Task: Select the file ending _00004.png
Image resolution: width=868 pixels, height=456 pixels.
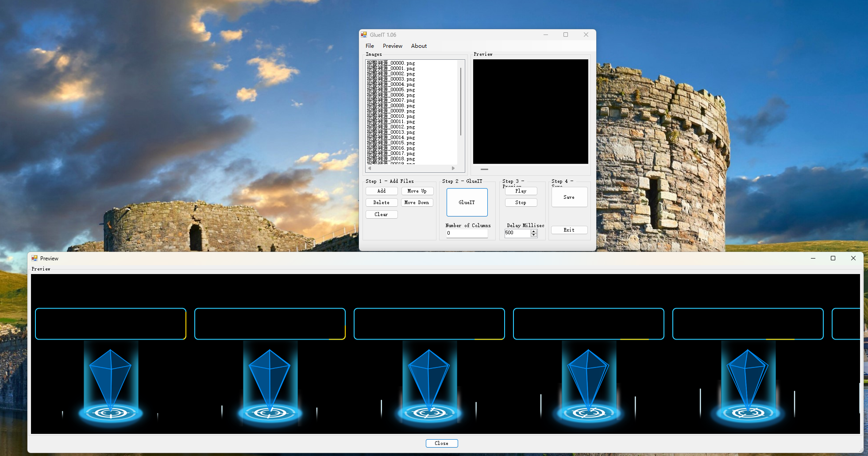Action: point(391,84)
